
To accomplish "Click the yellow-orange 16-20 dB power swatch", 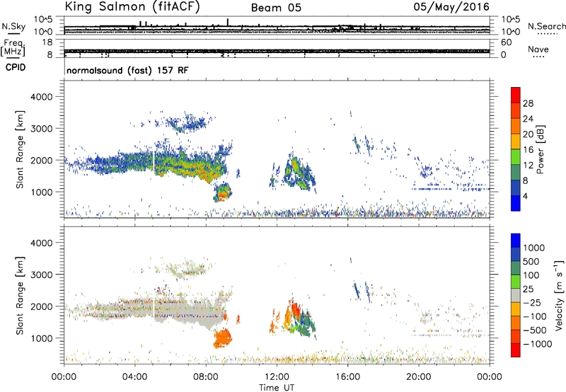I will tap(516, 141).
